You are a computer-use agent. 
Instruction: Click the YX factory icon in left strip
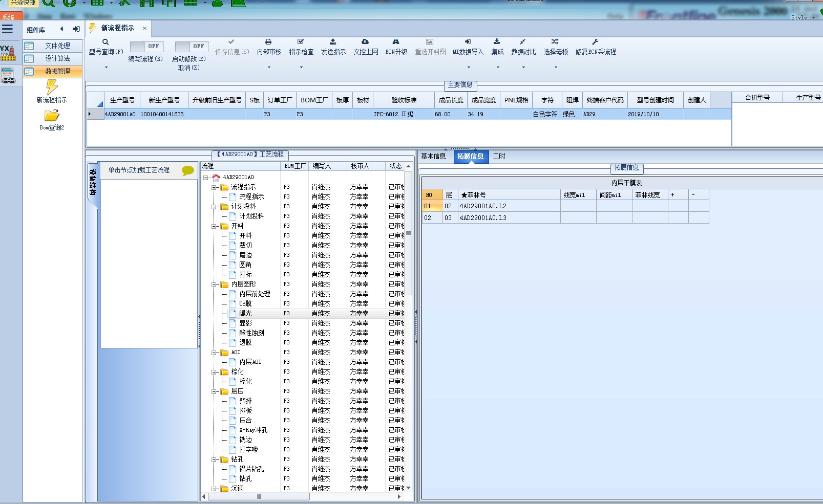tap(8, 53)
